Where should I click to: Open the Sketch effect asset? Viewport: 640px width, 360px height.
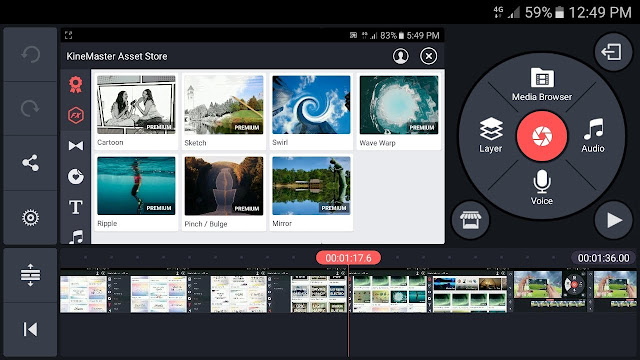pyautogui.click(x=224, y=111)
